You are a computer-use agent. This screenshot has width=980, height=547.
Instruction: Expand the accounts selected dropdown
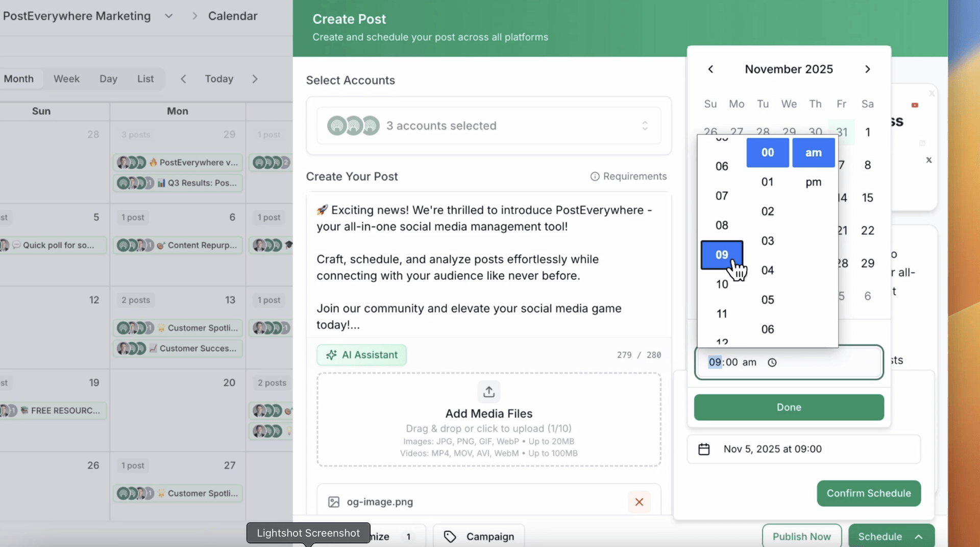645,126
